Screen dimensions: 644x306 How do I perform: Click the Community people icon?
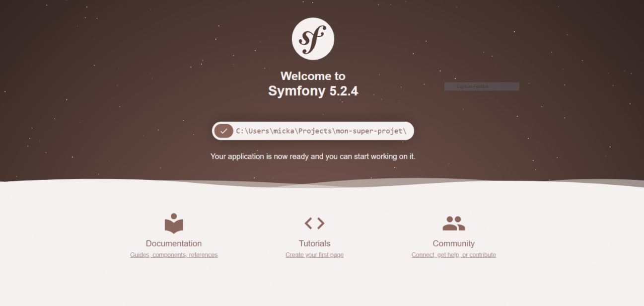click(x=454, y=224)
